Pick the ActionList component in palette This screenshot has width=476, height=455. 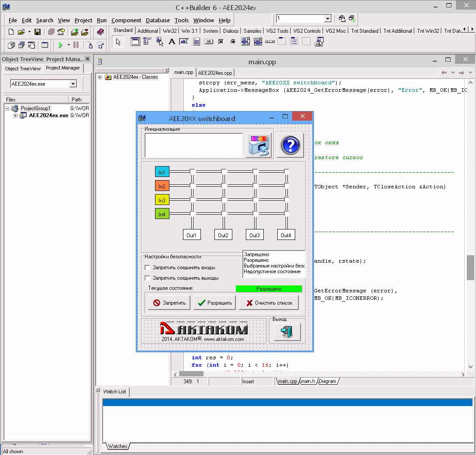[319, 42]
